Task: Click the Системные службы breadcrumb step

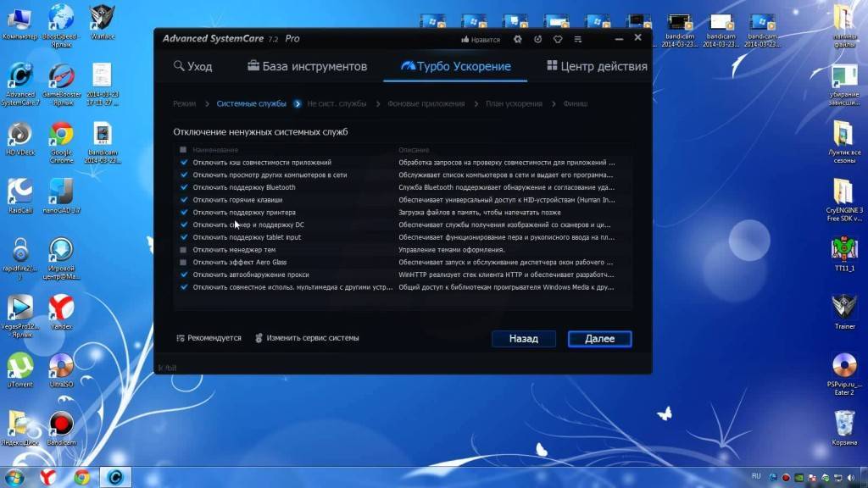Action: tap(251, 103)
